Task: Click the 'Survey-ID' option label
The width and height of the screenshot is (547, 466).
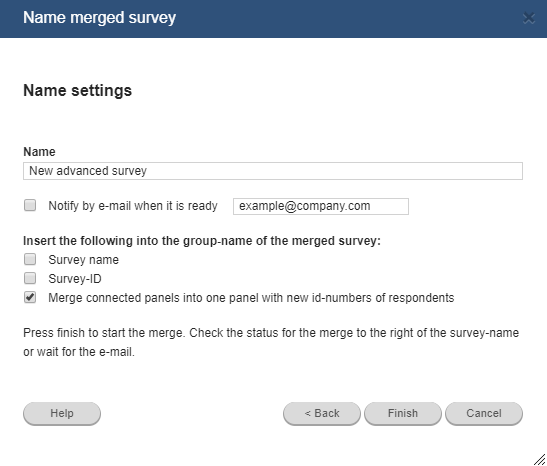Action: click(x=75, y=279)
